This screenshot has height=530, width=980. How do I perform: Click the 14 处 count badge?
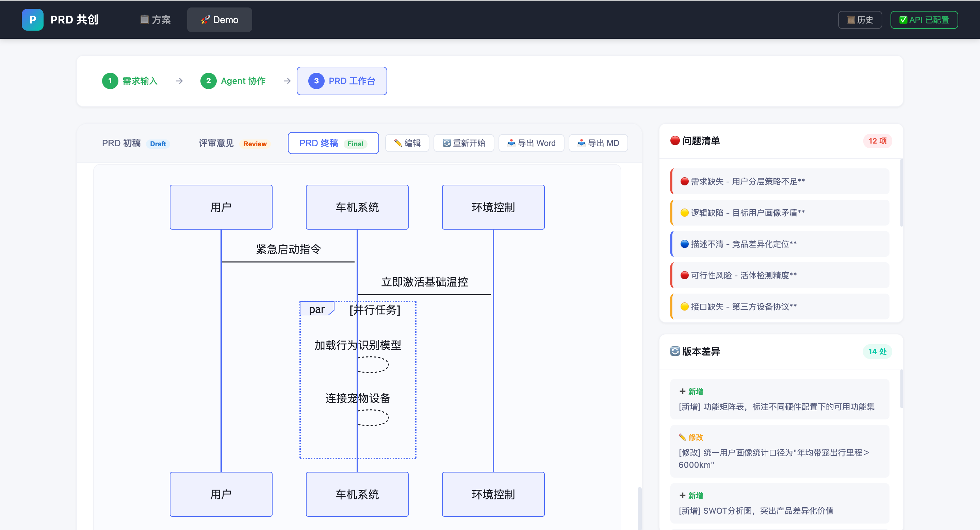click(877, 352)
